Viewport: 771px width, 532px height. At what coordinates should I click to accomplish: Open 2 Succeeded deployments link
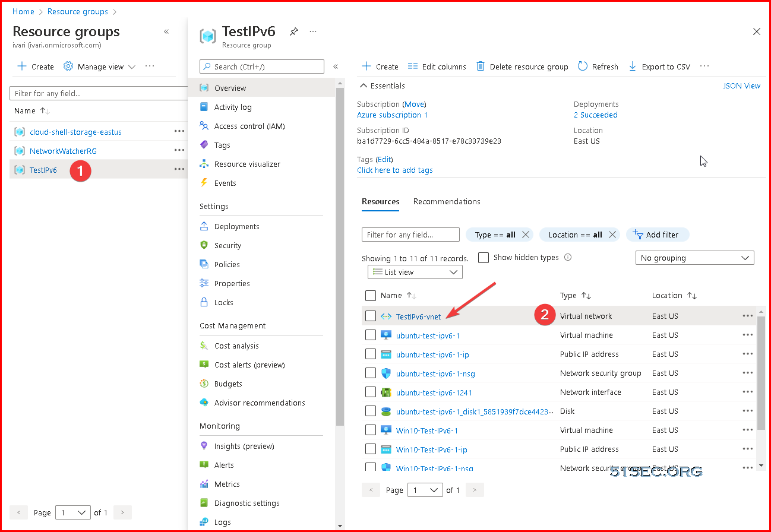(x=596, y=115)
